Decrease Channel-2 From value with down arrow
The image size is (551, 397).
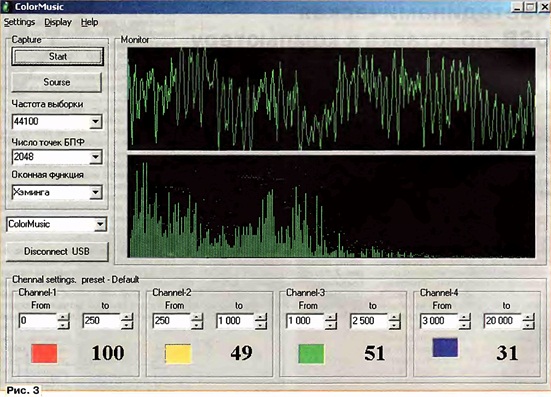(x=197, y=325)
